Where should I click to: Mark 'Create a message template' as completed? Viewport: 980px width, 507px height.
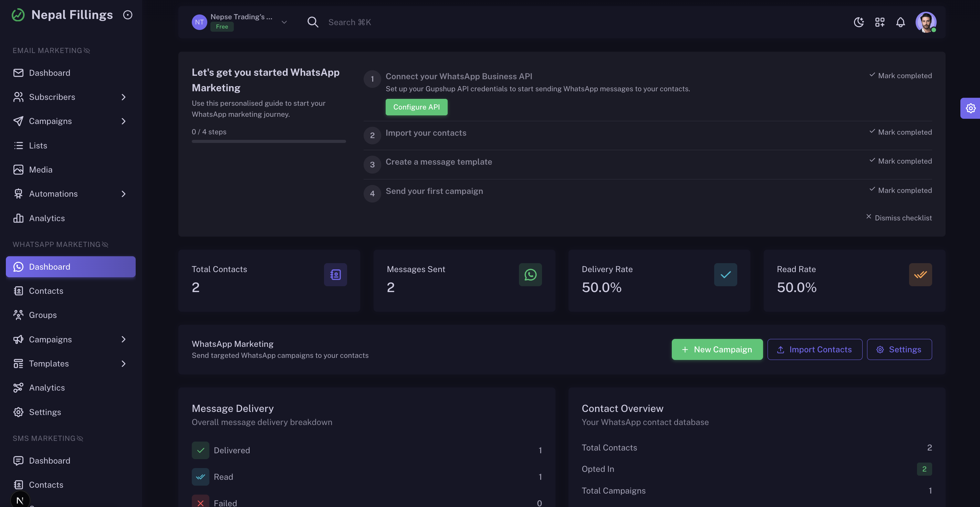tap(900, 161)
